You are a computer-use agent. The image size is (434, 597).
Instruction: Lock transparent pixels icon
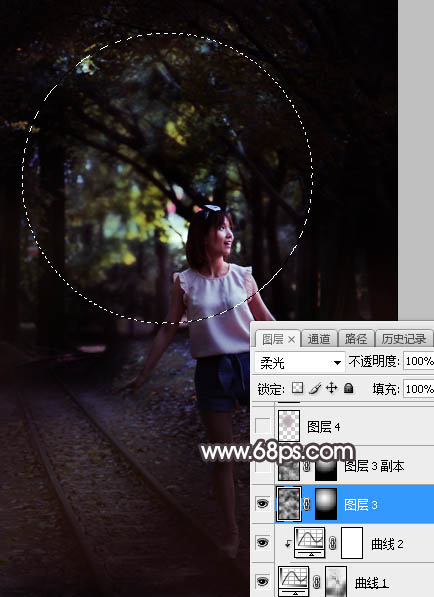pos(297,388)
